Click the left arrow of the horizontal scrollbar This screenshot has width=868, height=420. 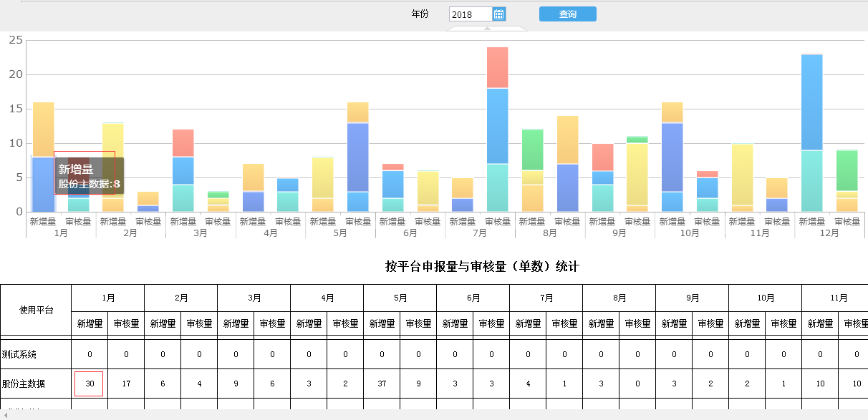[x=6, y=415]
